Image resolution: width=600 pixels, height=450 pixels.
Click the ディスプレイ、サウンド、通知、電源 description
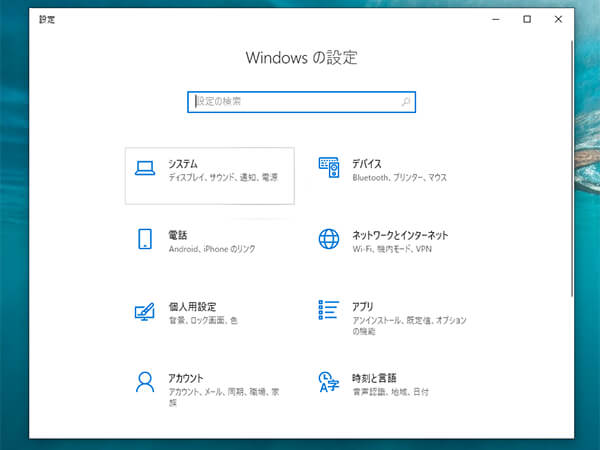223,178
